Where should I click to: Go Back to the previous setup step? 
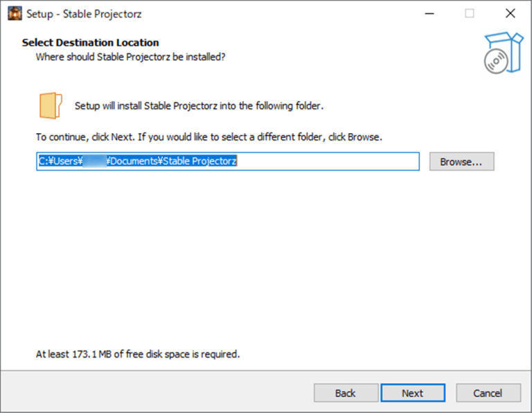[x=345, y=393]
